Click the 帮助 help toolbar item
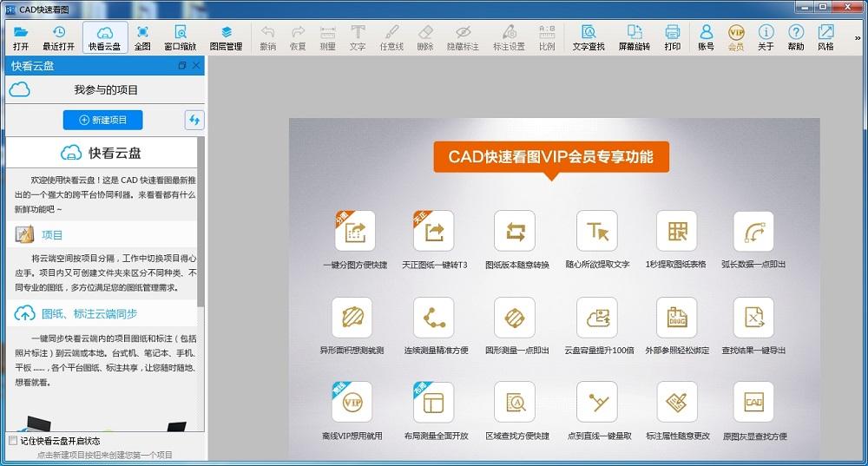The image size is (868, 466). [x=795, y=37]
